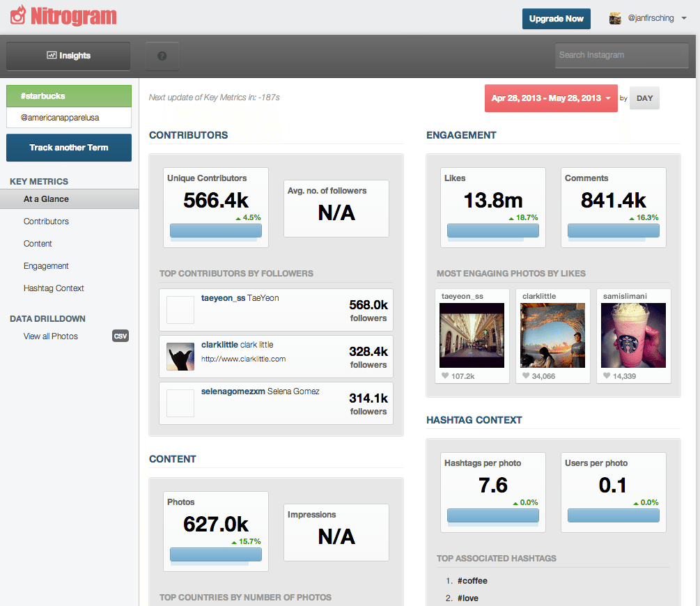Viewport: 700px width, 606px height.
Task: Select the Insights tab
Action: [x=68, y=56]
